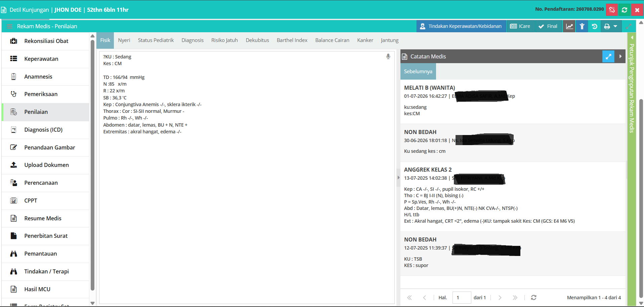Select the Sebelumnya tab
The image size is (644, 307).
(418, 71)
